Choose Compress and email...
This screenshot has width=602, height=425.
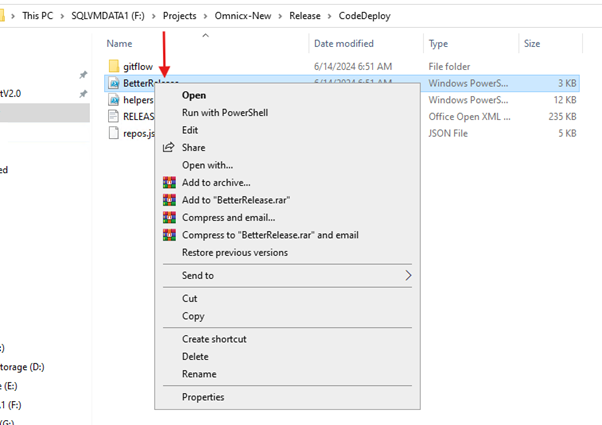(228, 217)
